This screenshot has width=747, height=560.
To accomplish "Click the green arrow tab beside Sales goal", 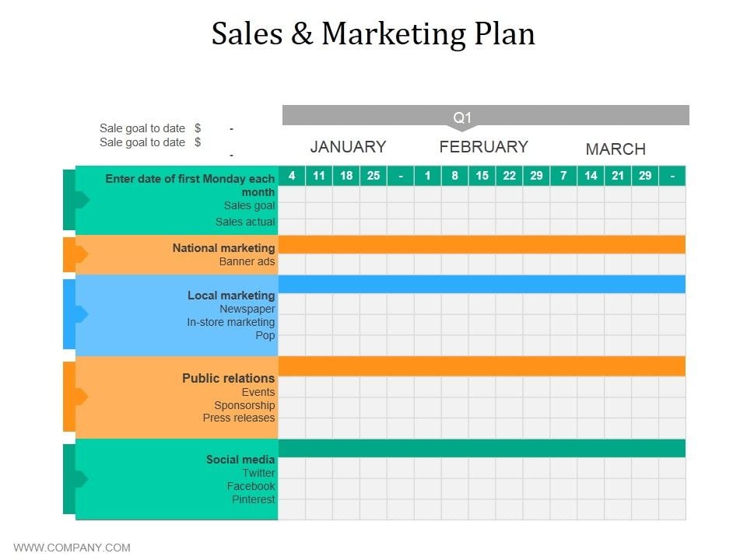I will (x=75, y=200).
